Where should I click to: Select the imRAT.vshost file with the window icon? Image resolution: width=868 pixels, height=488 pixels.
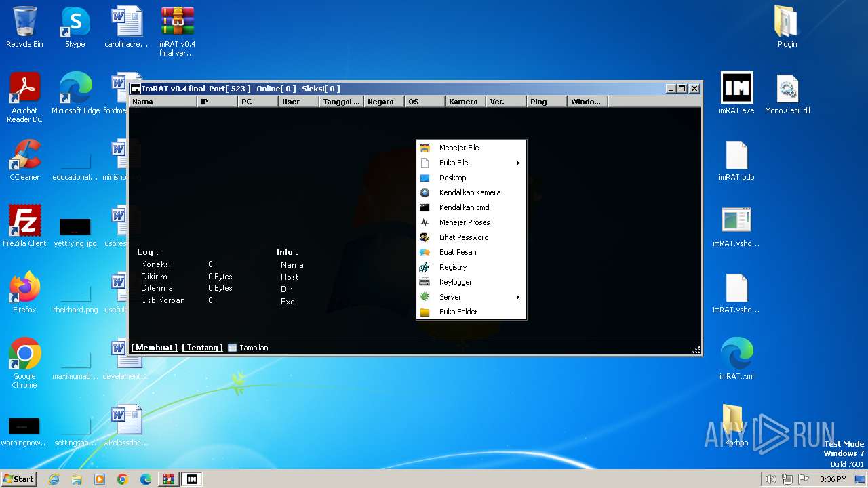[x=736, y=226]
